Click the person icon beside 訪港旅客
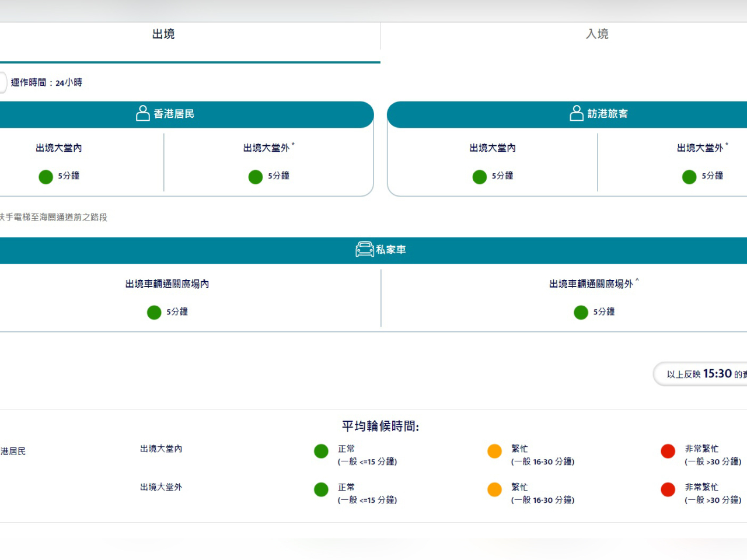The width and height of the screenshot is (747, 560). [x=577, y=113]
